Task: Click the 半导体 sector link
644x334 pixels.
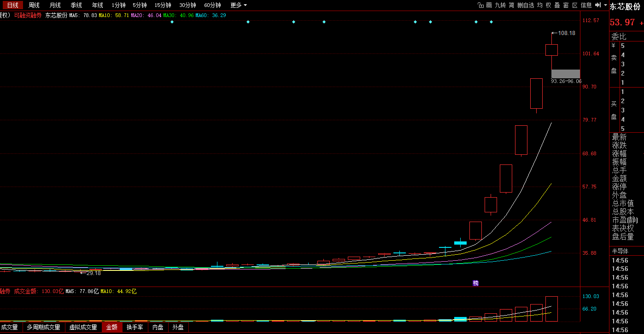Action: [620, 251]
